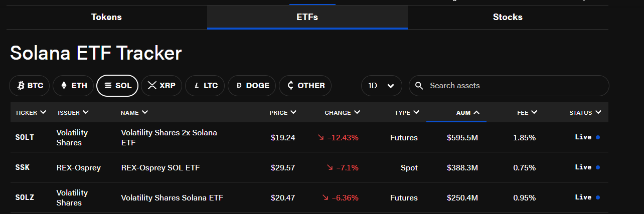Click the Solana logo icon
Image resolution: width=644 pixels, height=214 pixels.
click(x=108, y=86)
